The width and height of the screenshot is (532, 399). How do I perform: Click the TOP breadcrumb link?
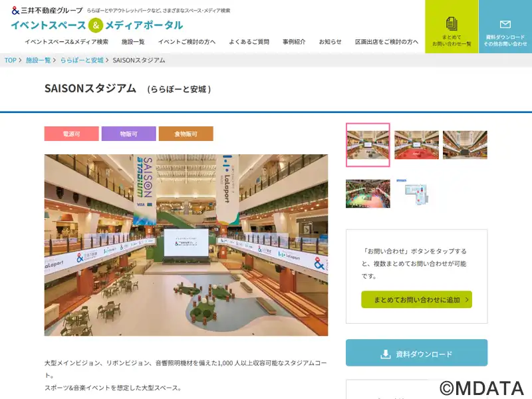(10, 60)
